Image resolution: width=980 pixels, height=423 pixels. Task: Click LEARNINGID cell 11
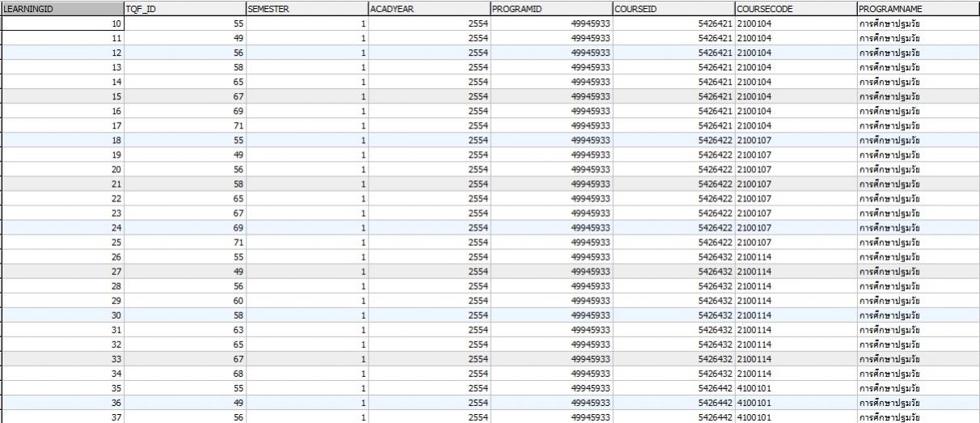tap(62, 39)
